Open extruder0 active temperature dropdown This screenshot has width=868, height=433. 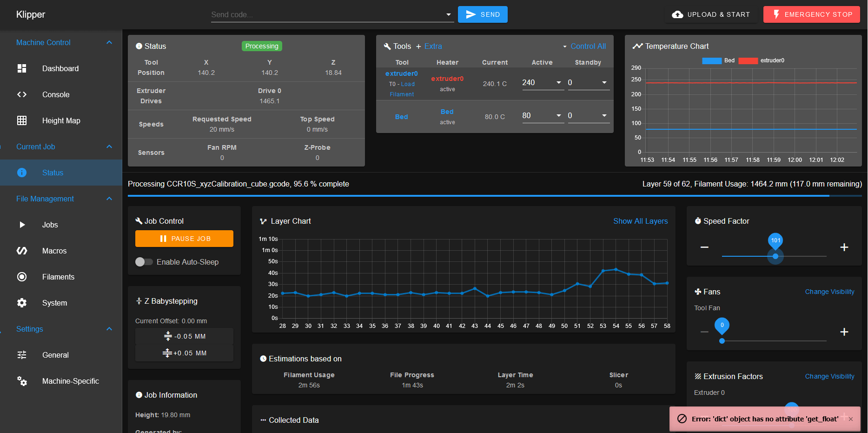pos(559,82)
